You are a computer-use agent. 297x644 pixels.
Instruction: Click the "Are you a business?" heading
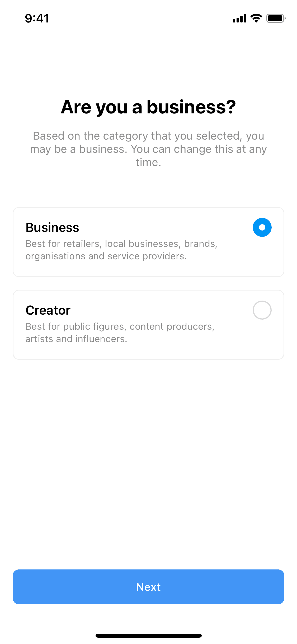148,107
